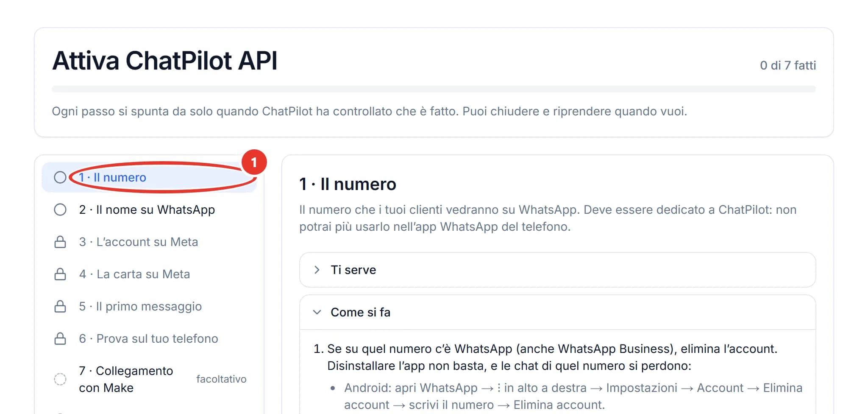Viewport: 868px width, 414px height.
Task: Click the lock icon for 'Prova sul tuo telefono'
Action: (60, 338)
